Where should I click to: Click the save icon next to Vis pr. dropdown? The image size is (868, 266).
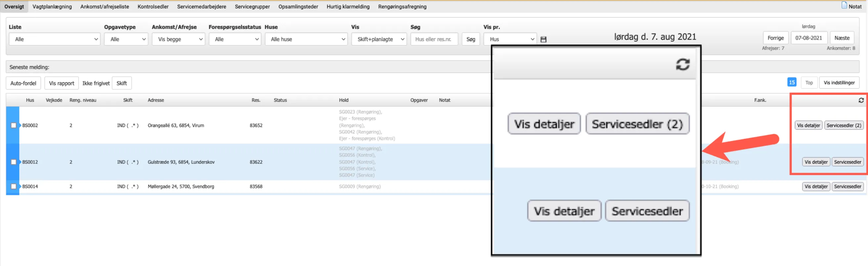[543, 39]
